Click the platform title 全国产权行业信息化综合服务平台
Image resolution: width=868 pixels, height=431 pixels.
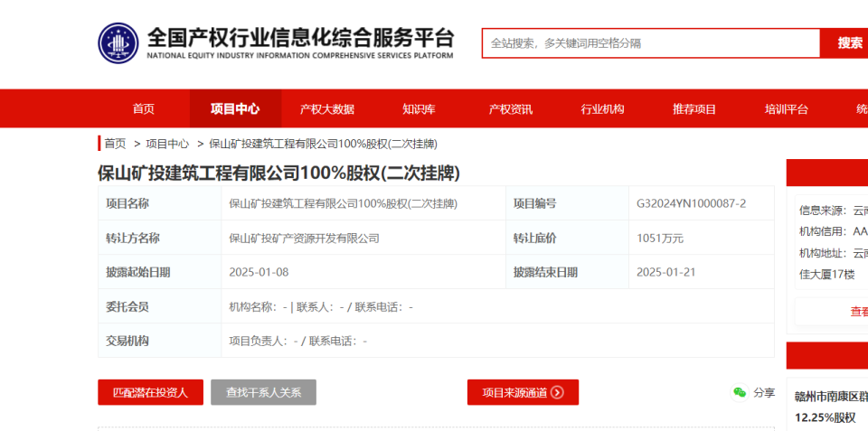[x=300, y=38]
